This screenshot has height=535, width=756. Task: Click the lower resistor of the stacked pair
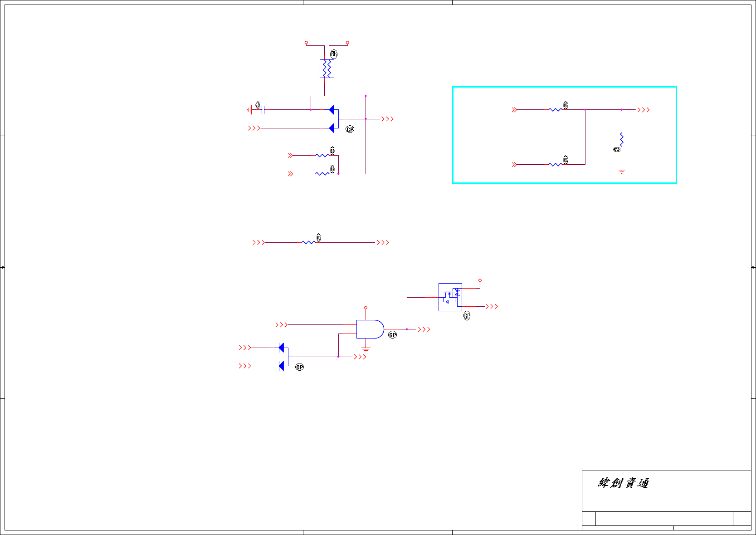(x=322, y=174)
